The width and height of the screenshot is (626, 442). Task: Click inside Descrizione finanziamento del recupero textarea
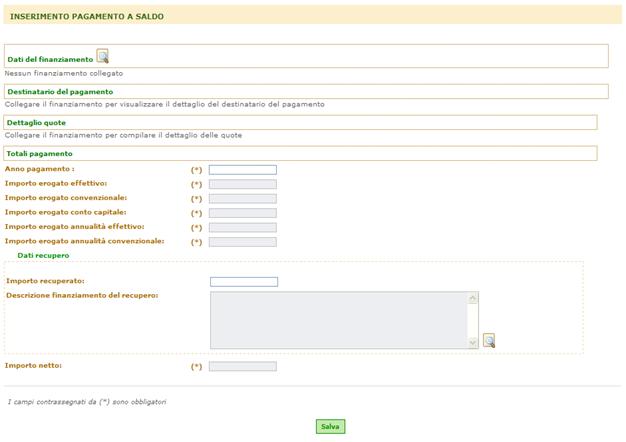[x=339, y=320]
